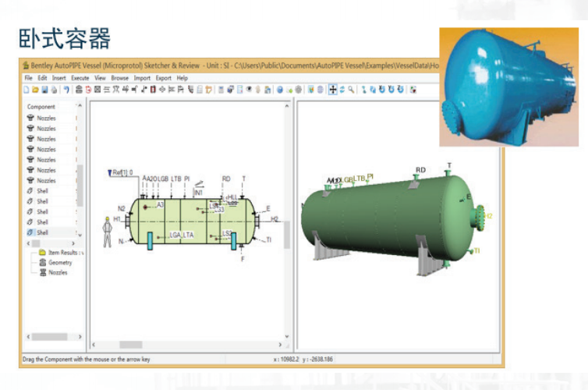Click the vessel icon beside Geometry
Screen dimensions: 588x390
click(43, 263)
